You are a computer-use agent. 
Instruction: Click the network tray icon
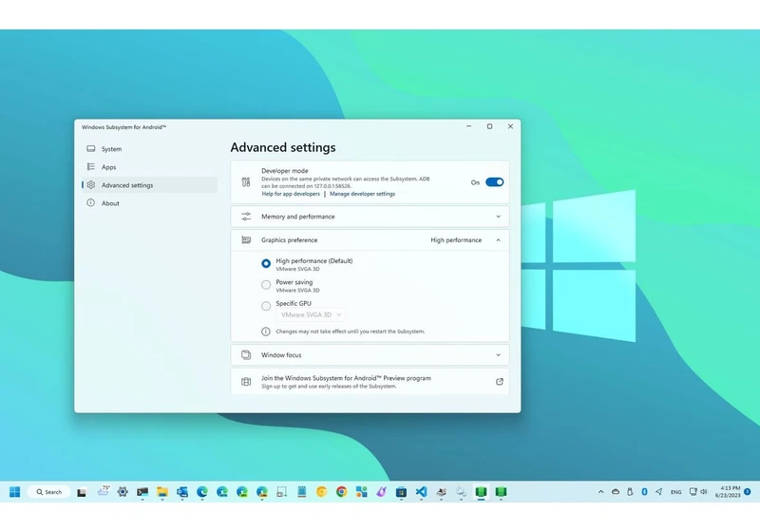click(x=693, y=492)
